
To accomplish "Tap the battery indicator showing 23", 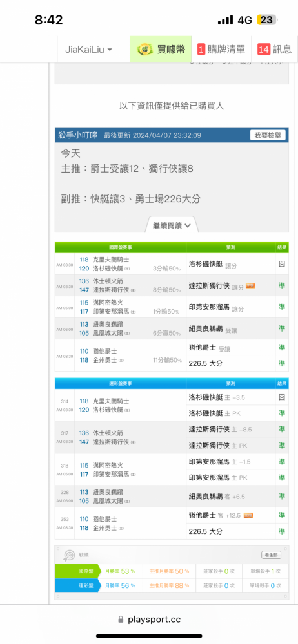I will tap(267, 20).
